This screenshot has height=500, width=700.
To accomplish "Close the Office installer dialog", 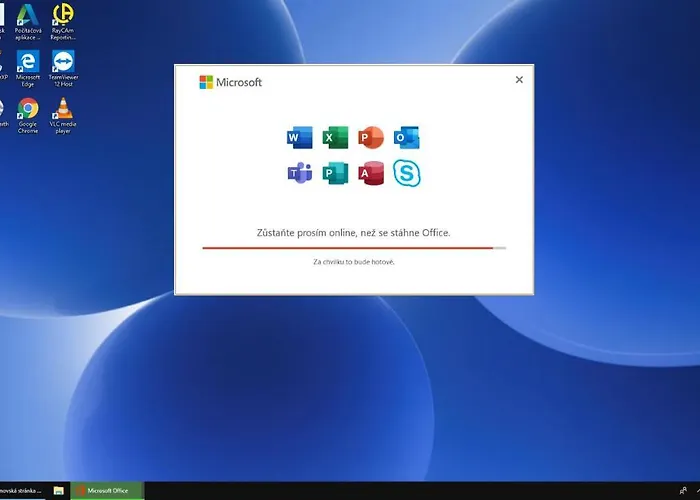I will click(519, 79).
